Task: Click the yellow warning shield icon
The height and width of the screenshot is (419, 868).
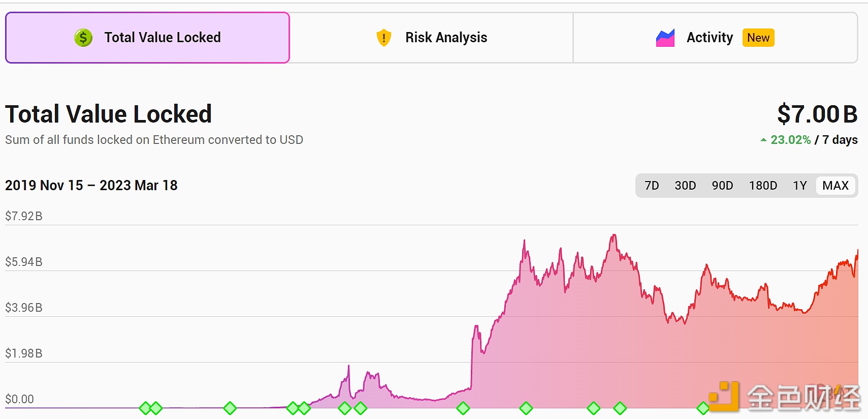Action: coord(383,37)
